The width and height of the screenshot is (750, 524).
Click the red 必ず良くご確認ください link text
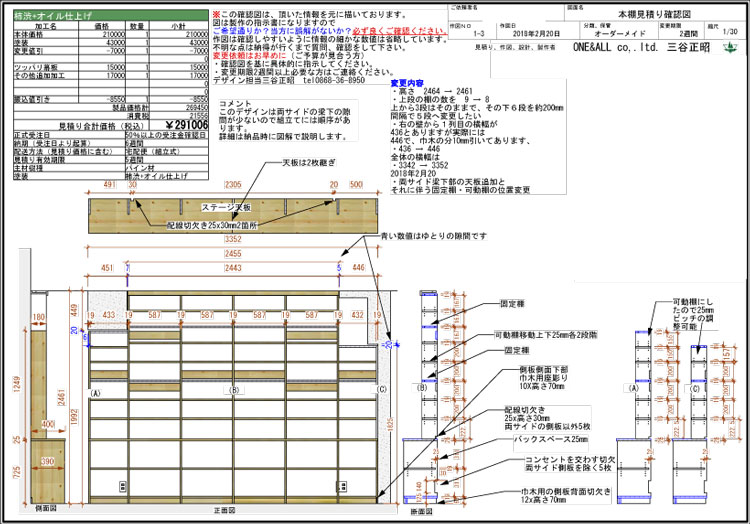[x=390, y=31]
